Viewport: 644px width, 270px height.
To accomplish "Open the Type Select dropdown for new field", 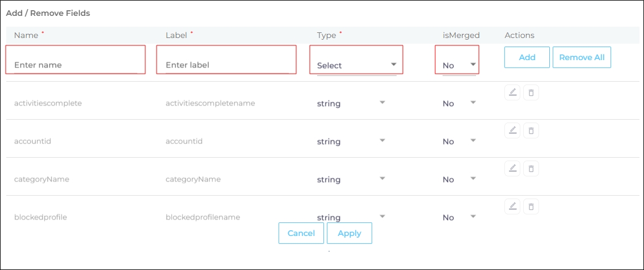I will pyautogui.click(x=356, y=65).
